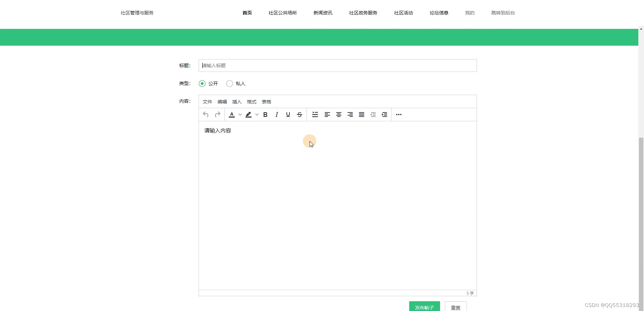
Task: Decrease the indent
Action: click(373, 115)
